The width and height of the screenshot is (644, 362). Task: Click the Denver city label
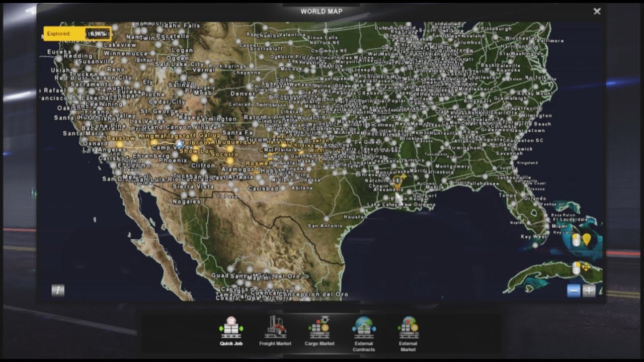243,94
